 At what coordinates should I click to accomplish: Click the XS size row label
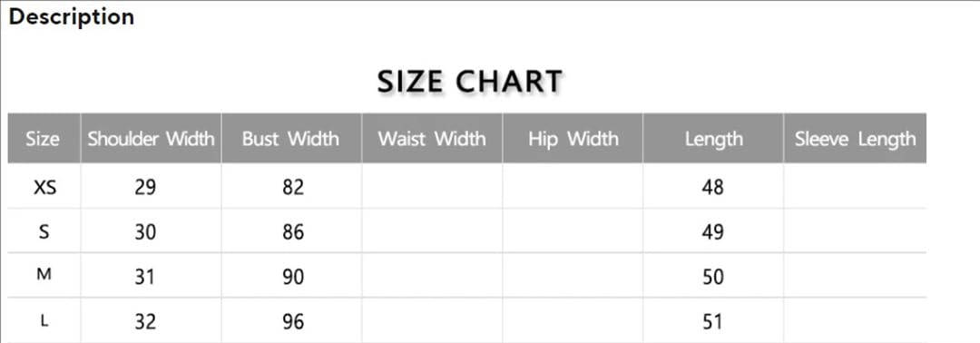(x=44, y=186)
